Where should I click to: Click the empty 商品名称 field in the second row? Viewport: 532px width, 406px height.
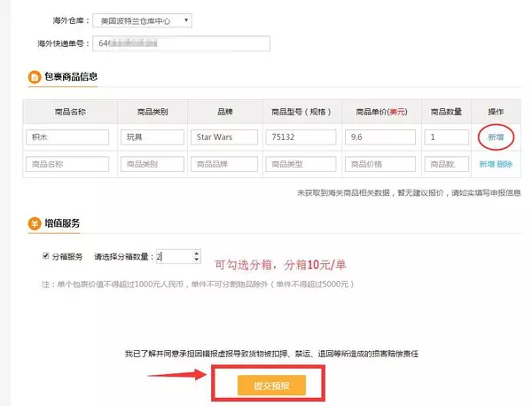(67, 164)
